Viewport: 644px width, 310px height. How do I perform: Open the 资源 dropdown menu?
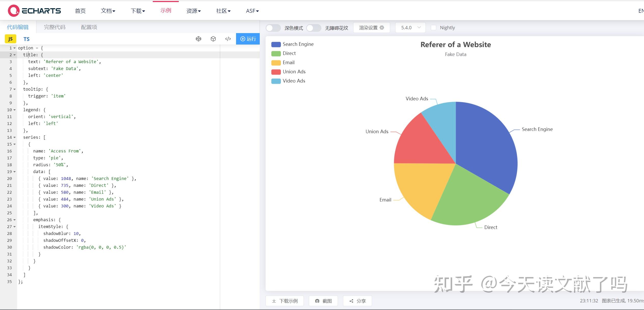(194, 11)
